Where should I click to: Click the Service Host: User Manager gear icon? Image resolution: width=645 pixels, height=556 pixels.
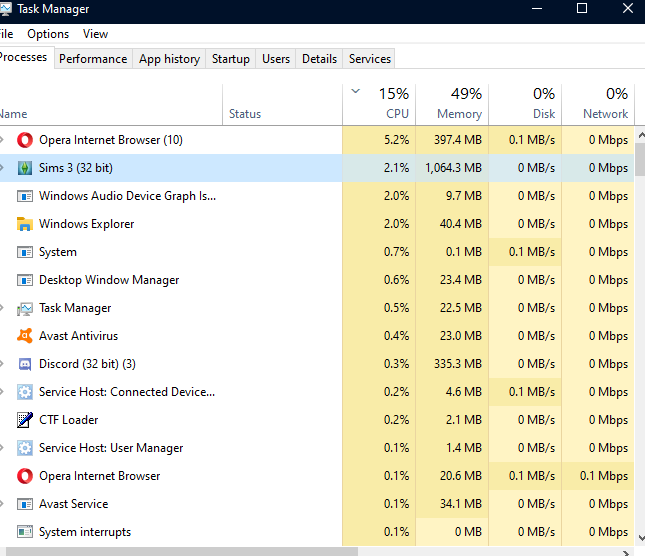[25, 448]
